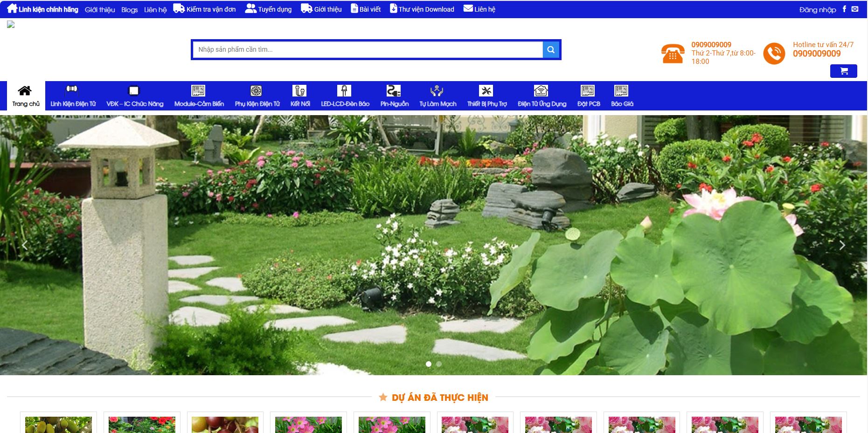Viewport: 868px width, 433px height.
Task: Click the envelope icon beside Liên hệ
Action: coord(468,8)
